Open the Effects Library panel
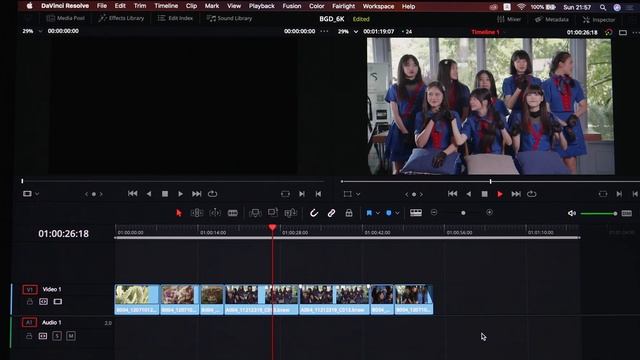Screen dimensions: 640x360 (x=121, y=18)
